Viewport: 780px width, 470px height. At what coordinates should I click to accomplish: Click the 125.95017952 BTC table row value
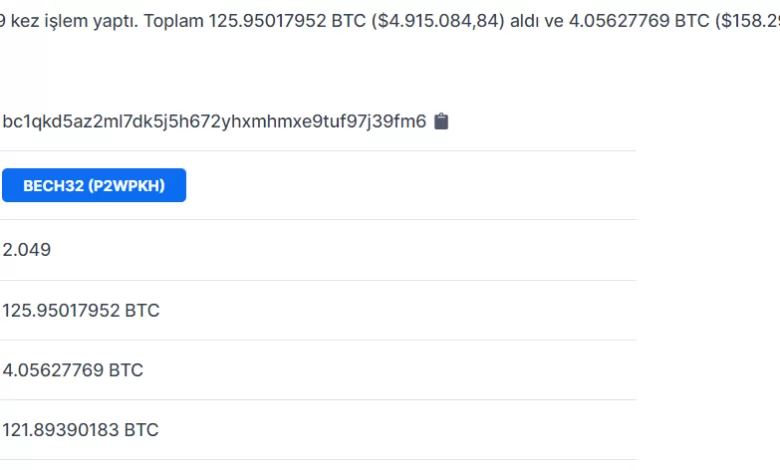(80, 310)
